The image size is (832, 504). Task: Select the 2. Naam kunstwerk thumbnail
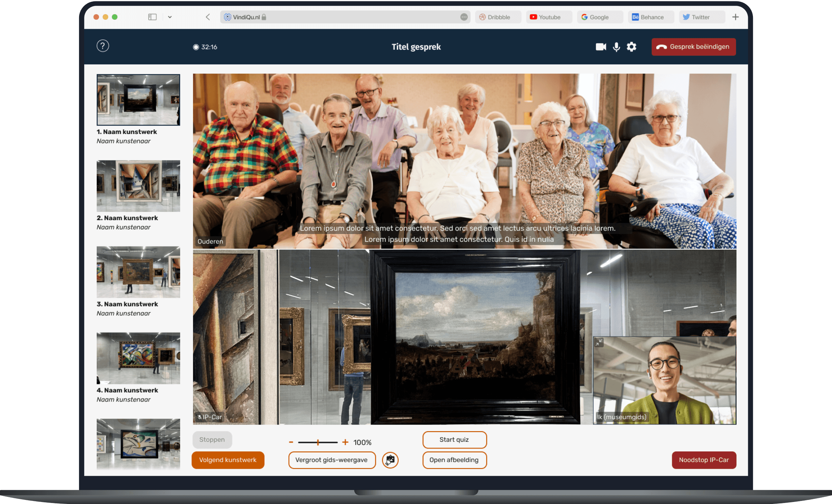[x=138, y=186]
